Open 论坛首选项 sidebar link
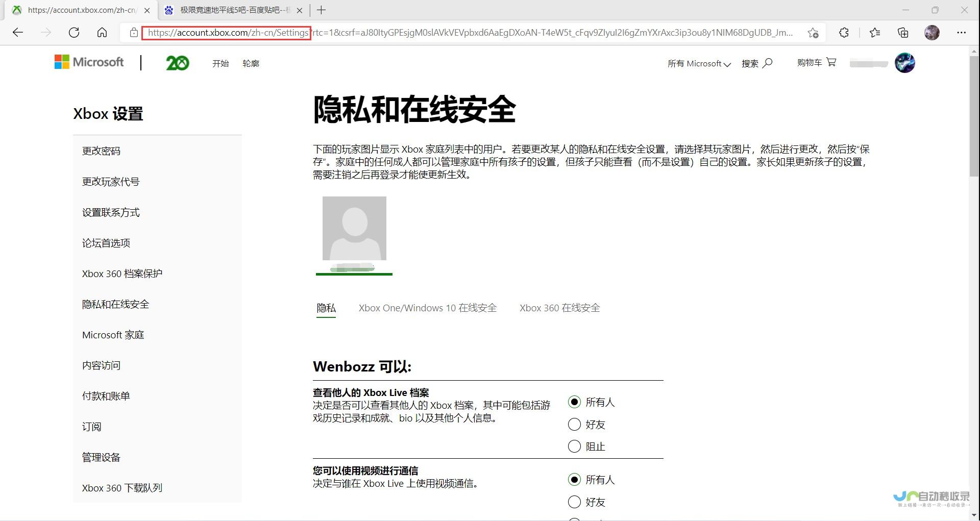This screenshot has width=980, height=521. [x=106, y=243]
